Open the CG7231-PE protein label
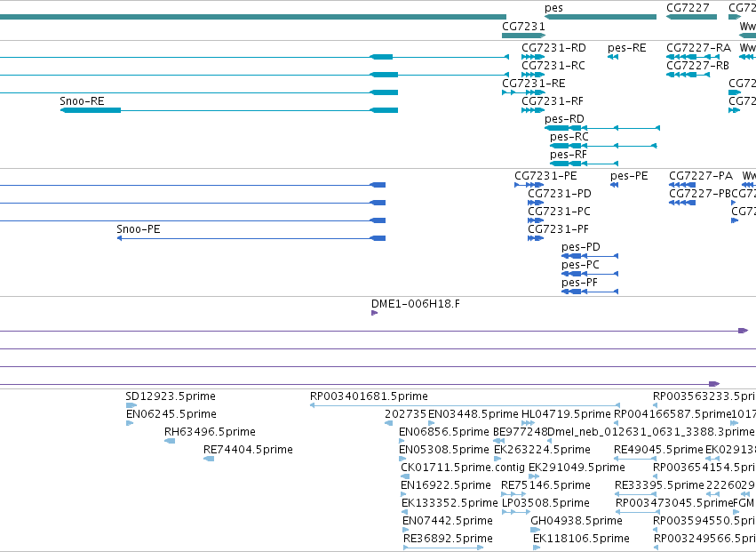 pos(545,176)
